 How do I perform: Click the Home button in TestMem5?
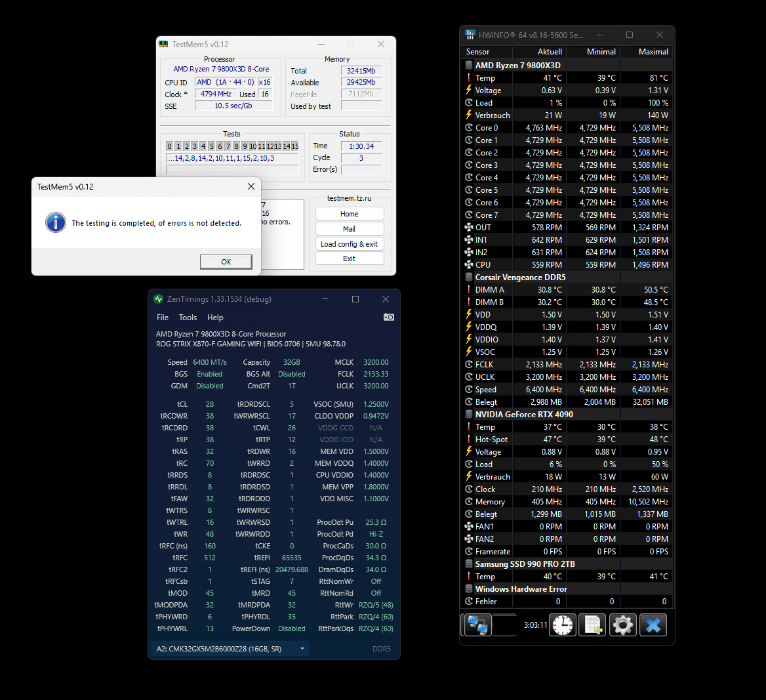(350, 214)
